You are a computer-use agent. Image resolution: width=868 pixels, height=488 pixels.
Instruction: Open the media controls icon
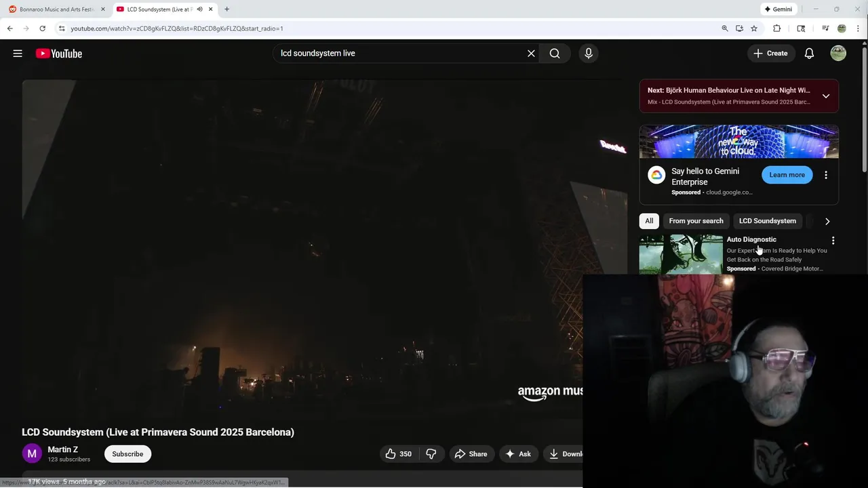coord(825,28)
